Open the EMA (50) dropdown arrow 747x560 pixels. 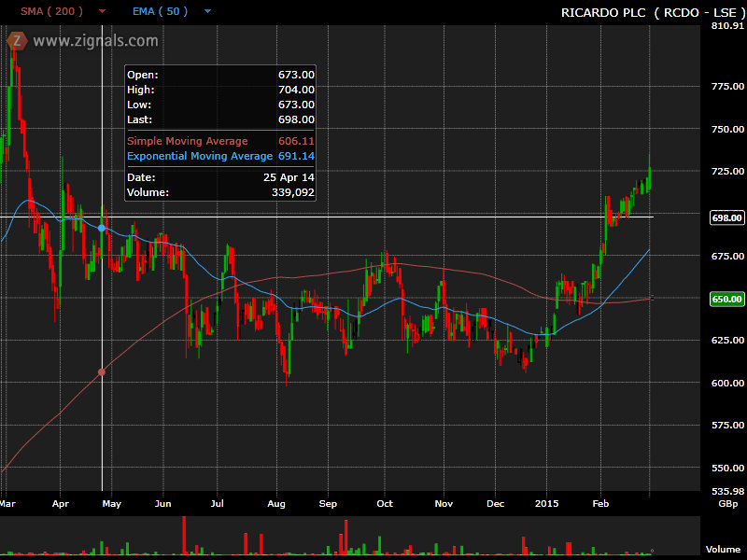point(207,12)
